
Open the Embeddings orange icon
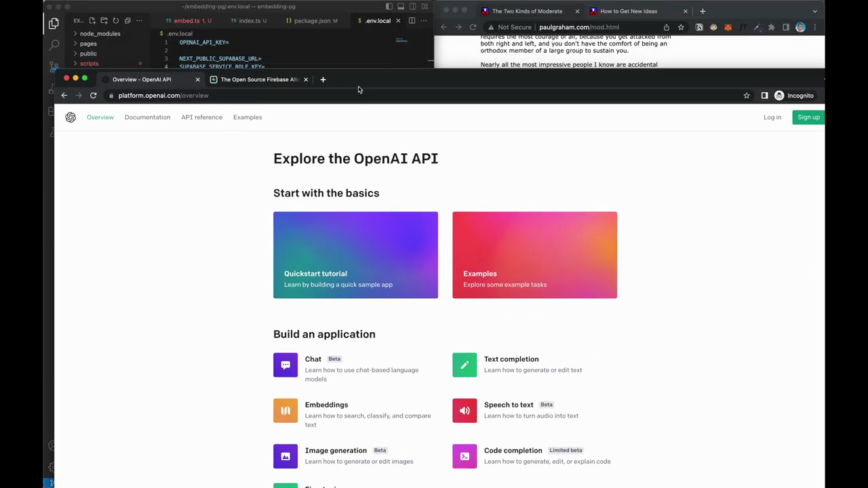tap(285, 410)
